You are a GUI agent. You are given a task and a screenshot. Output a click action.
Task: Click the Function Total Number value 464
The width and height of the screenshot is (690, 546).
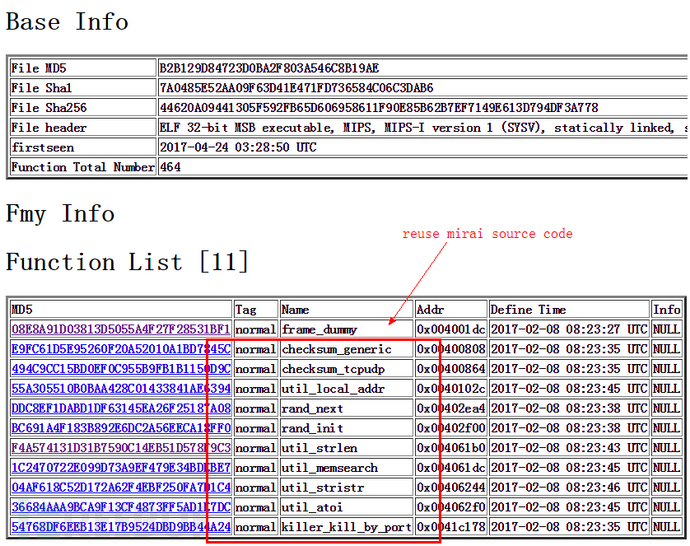tap(170, 167)
